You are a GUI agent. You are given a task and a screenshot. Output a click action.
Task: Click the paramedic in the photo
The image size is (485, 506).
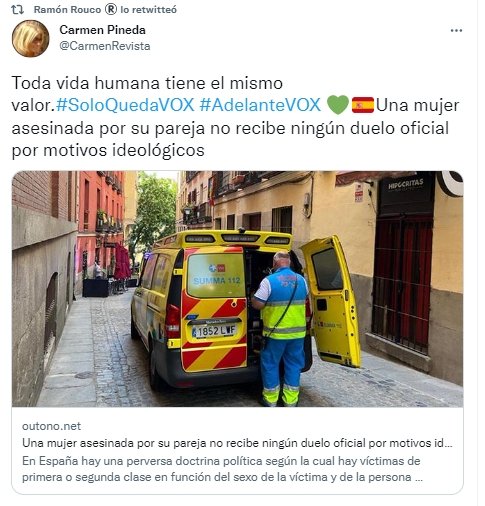click(x=283, y=329)
